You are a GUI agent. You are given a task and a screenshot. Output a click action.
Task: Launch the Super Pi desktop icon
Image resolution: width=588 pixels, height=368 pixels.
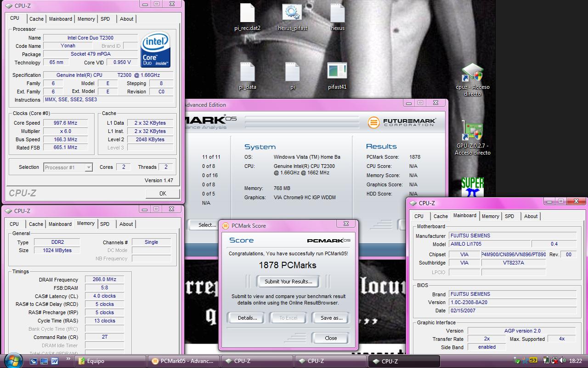click(x=473, y=187)
